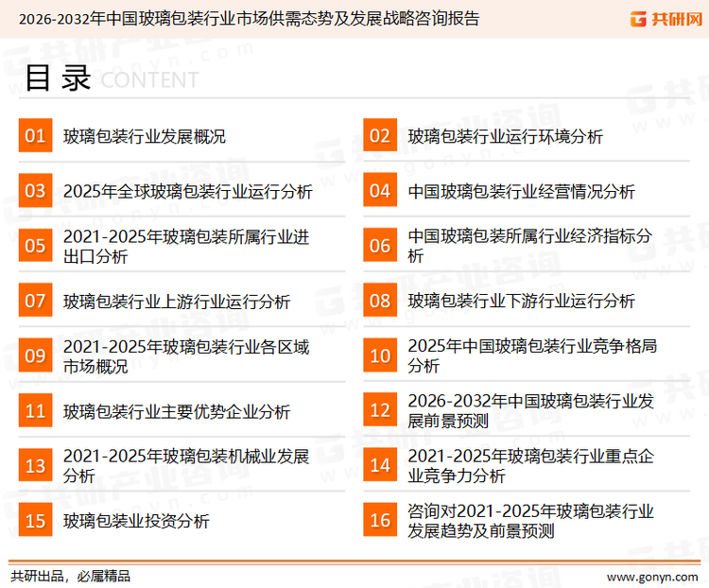The height and width of the screenshot is (588, 709).
Task: Select chapter title 2025年全球玻璃包装行业运行分析
Action: click(188, 191)
